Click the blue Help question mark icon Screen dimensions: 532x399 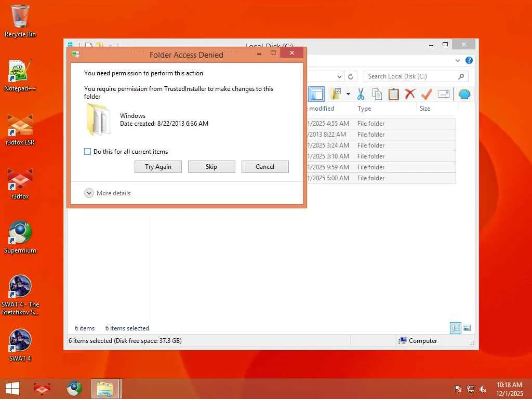pyautogui.click(x=469, y=60)
